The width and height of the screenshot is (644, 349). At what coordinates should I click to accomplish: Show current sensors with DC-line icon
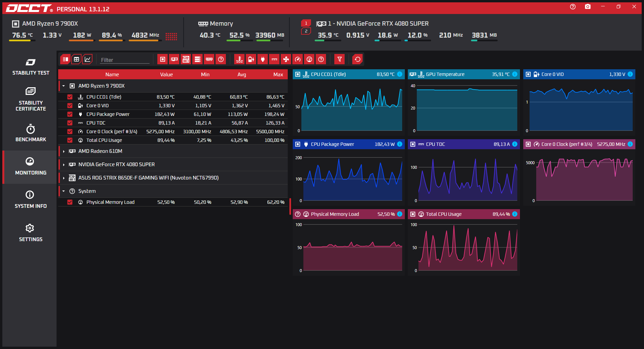point(274,59)
